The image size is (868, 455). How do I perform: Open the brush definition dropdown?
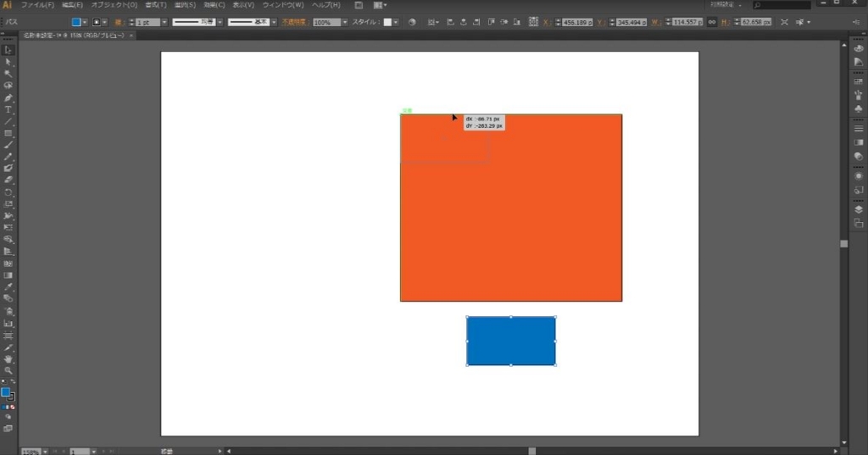click(274, 22)
